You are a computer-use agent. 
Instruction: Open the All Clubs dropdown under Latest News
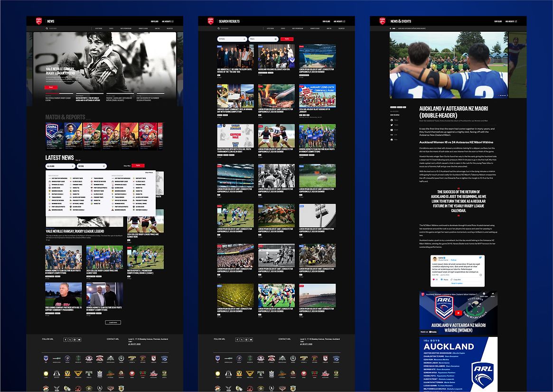60,166
